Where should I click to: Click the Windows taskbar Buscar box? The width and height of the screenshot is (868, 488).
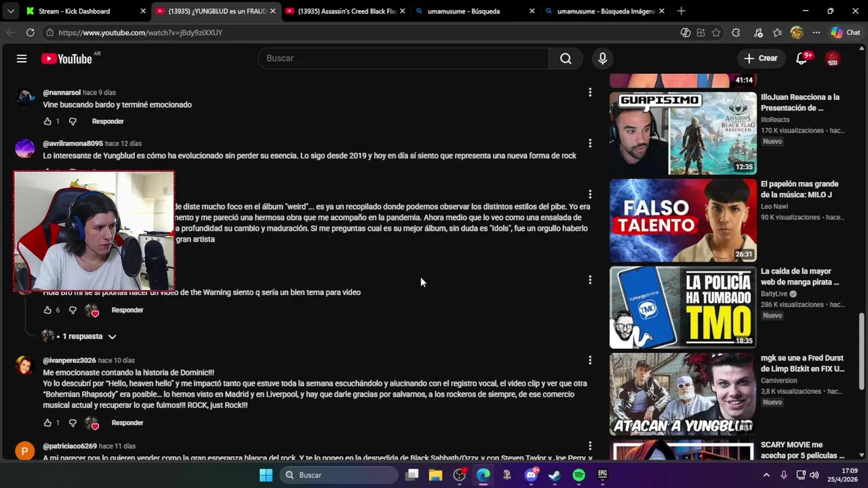tap(339, 475)
